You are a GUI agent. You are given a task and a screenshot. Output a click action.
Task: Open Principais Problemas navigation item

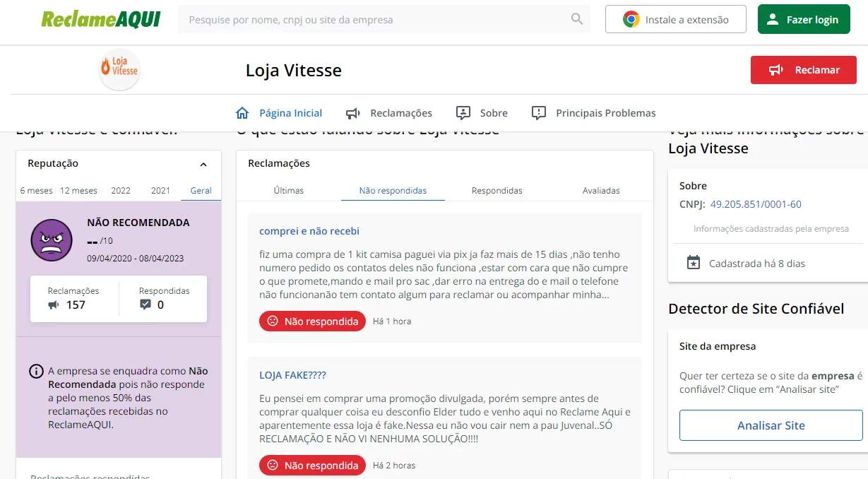click(x=594, y=113)
